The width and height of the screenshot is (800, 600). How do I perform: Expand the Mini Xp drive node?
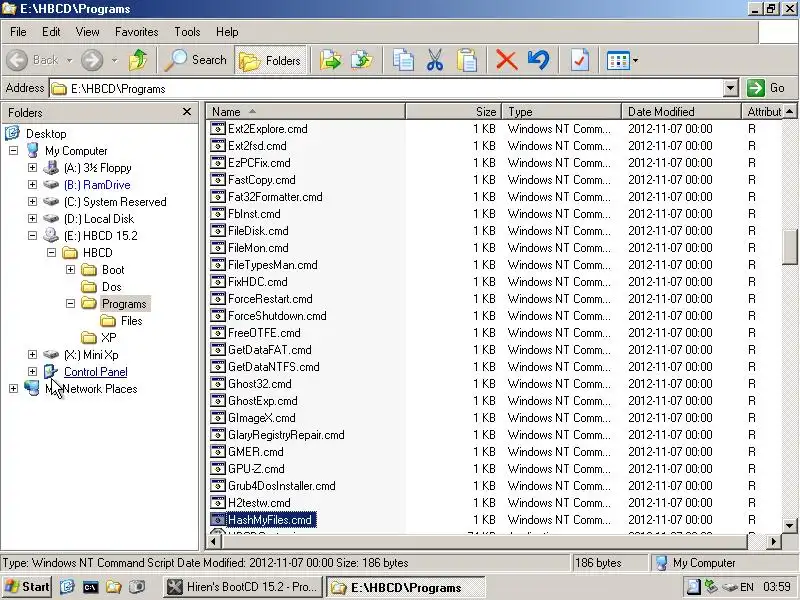(33, 355)
